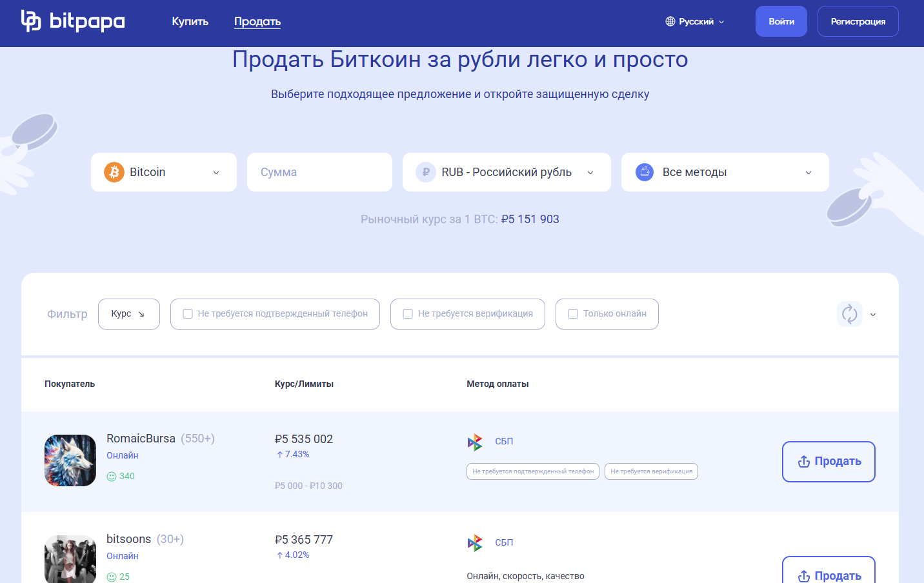Open the Bitcoin cryptocurrency dropdown
924x583 pixels.
[164, 172]
